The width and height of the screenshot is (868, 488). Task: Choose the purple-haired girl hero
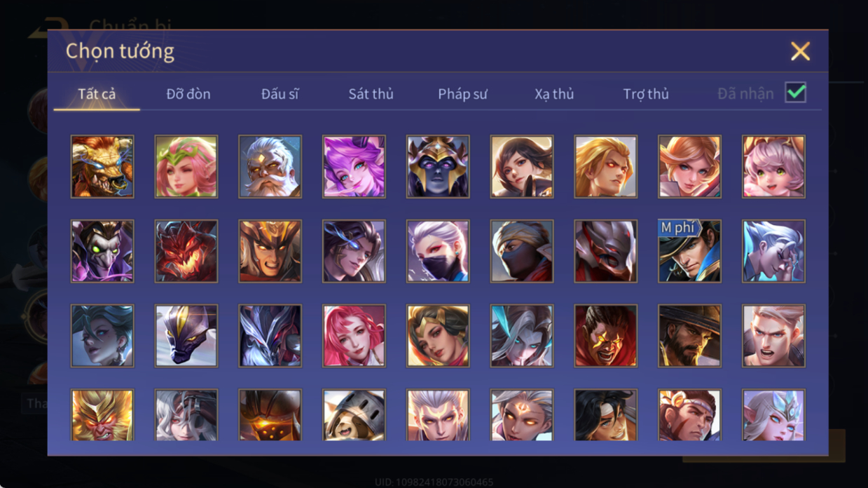coord(354,167)
